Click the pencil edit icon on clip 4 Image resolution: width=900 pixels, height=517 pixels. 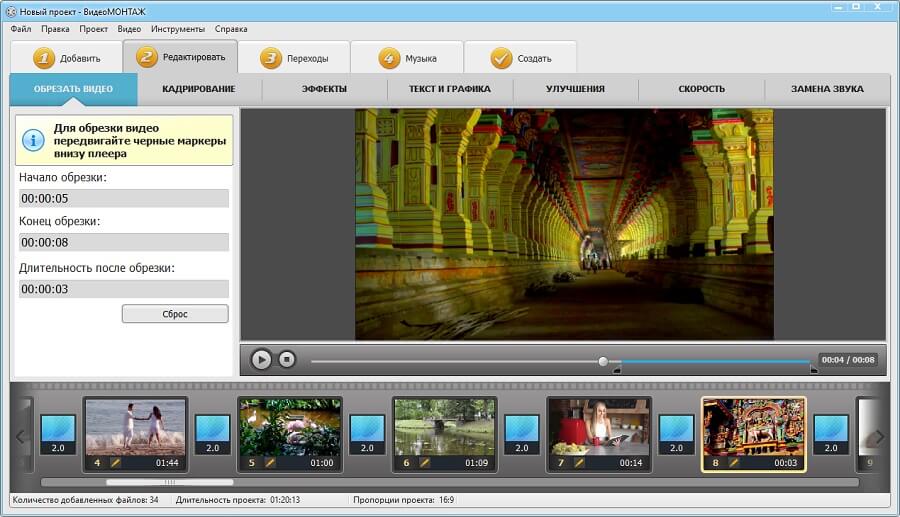point(115,463)
